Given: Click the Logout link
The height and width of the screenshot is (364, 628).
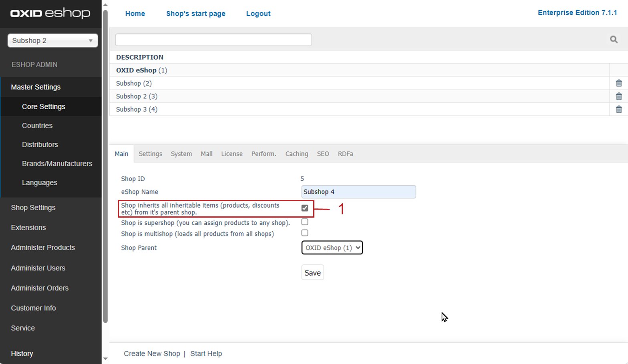Looking at the screenshot, I should point(258,14).
